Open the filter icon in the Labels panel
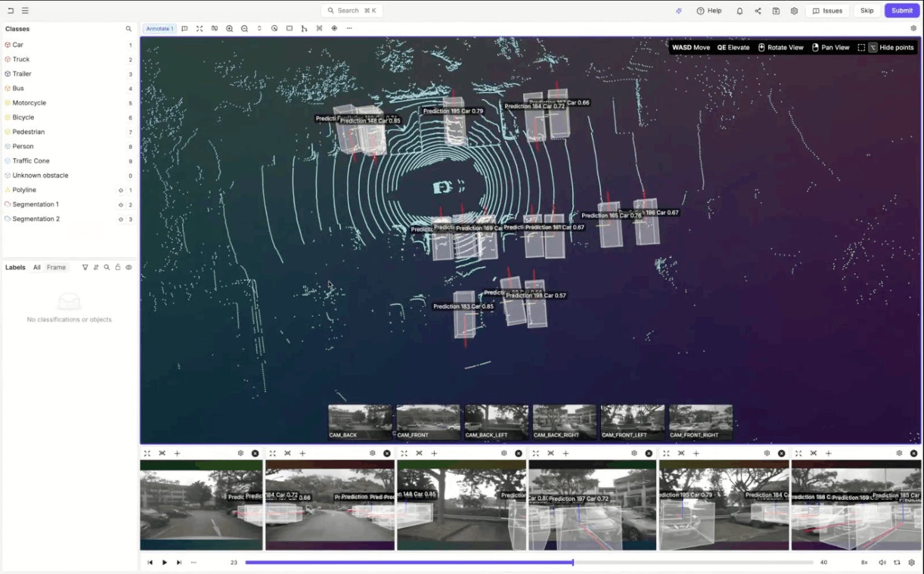 [85, 267]
